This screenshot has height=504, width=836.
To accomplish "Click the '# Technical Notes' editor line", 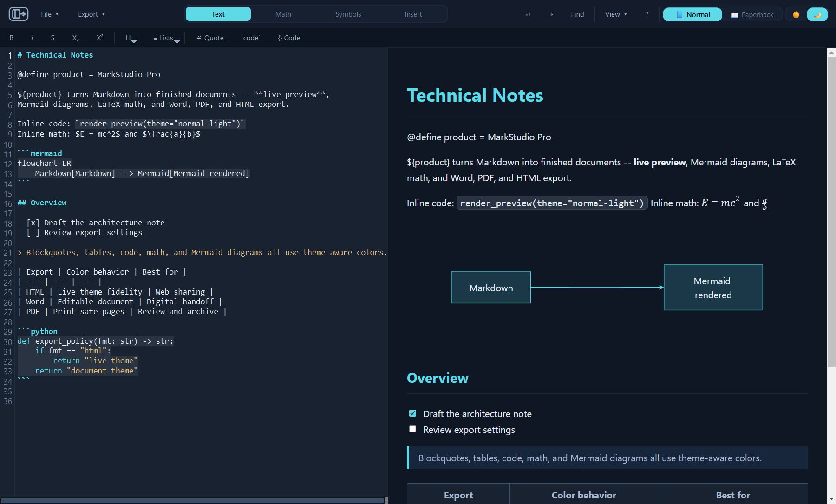I will [55, 55].
